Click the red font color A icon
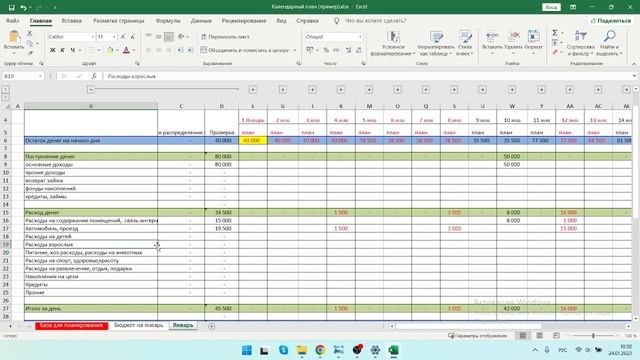Viewport: 640px width, 360px height. (x=126, y=50)
